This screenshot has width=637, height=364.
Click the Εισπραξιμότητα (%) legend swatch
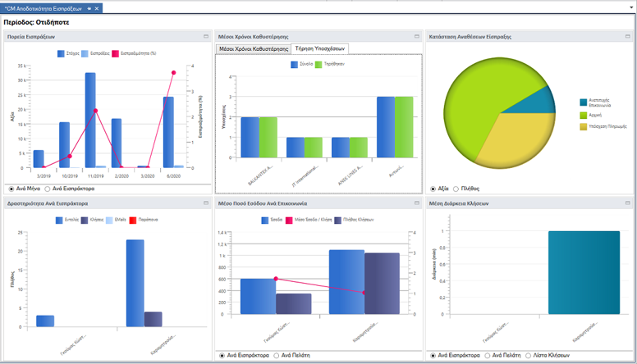click(116, 53)
